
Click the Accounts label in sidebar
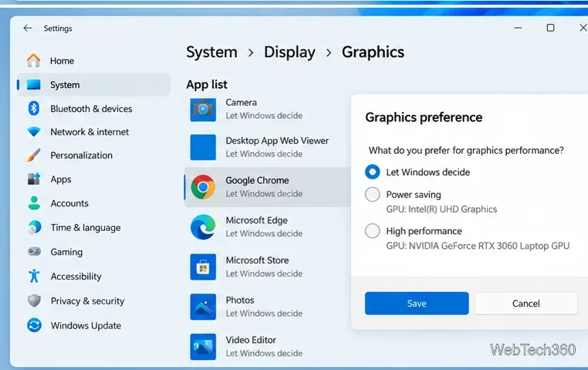[x=69, y=203]
